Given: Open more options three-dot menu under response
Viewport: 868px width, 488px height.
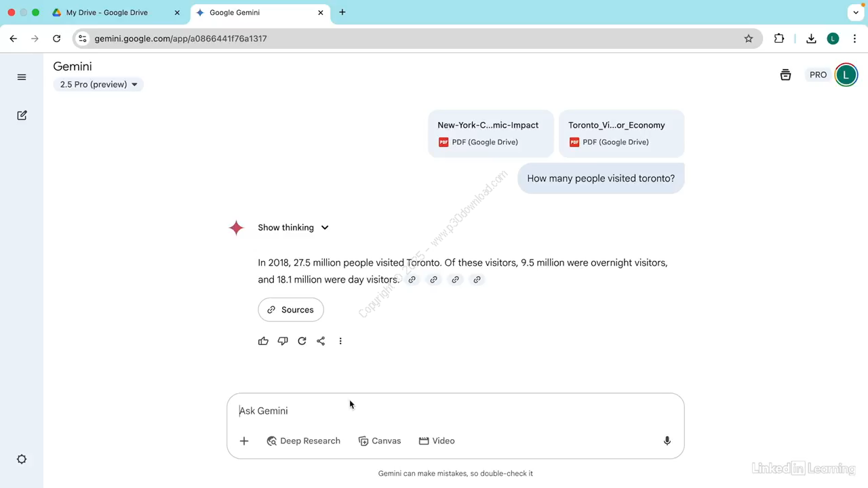Looking at the screenshot, I should (340, 341).
